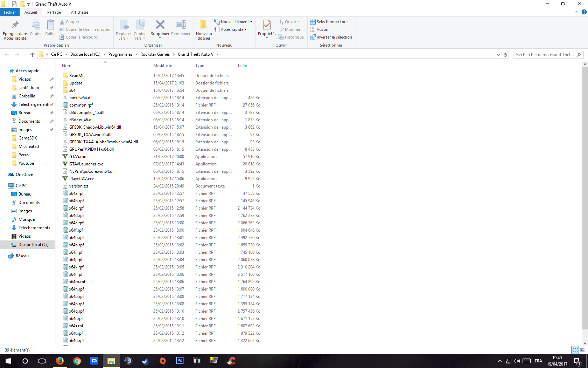Switch to the Affichage ribbon tab
588x368 pixels.
point(79,12)
